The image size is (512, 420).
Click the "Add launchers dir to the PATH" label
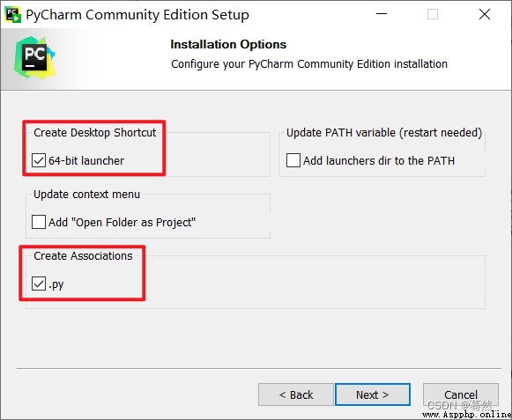coord(379,160)
